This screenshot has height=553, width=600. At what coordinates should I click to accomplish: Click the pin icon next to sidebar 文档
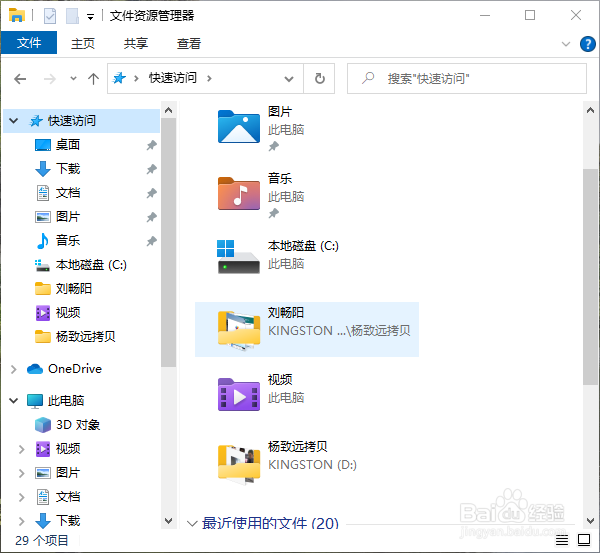(152, 193)
